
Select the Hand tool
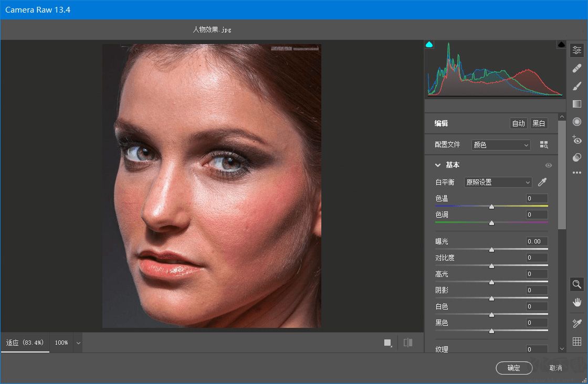[576, 302]
